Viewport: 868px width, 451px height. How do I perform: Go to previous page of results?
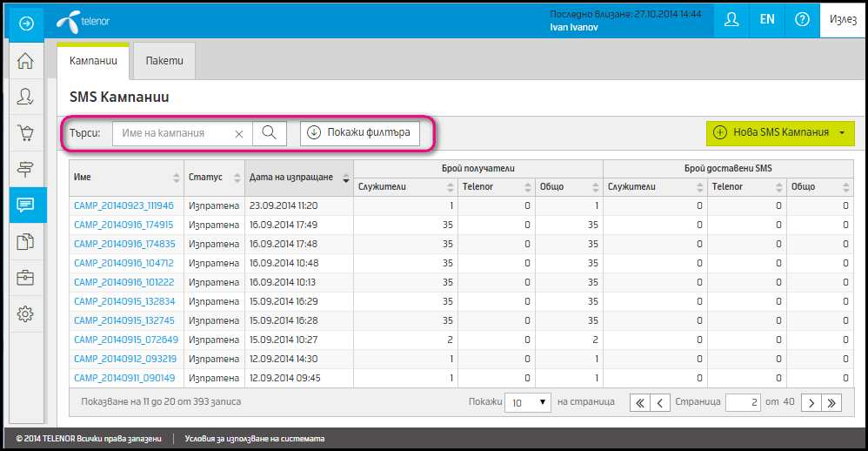coord(660,403)
